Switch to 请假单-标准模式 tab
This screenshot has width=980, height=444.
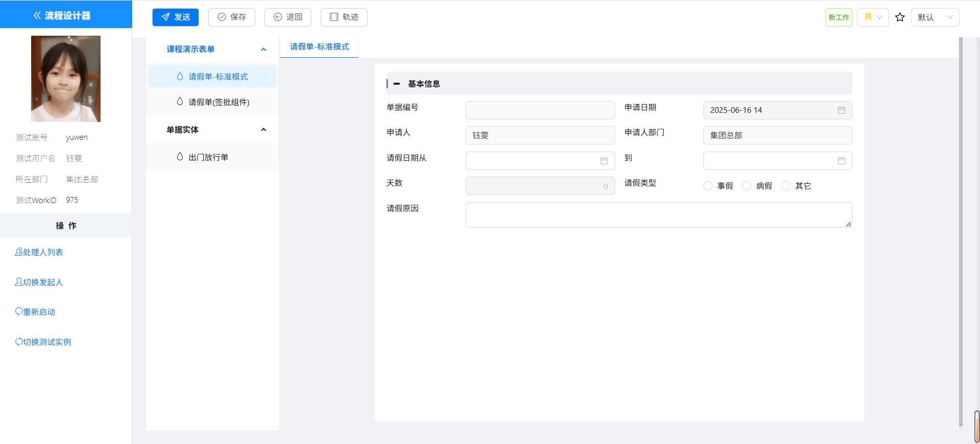(x=320, y=47)
